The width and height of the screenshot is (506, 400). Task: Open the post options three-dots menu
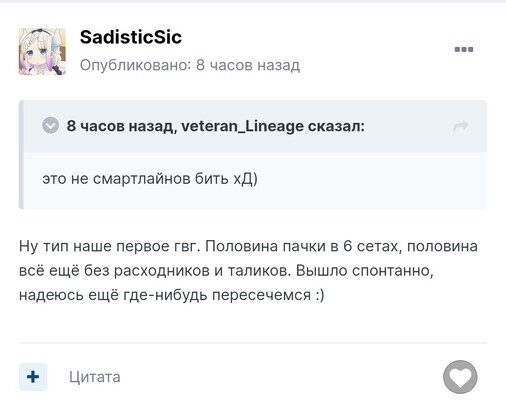coord(464,49)
